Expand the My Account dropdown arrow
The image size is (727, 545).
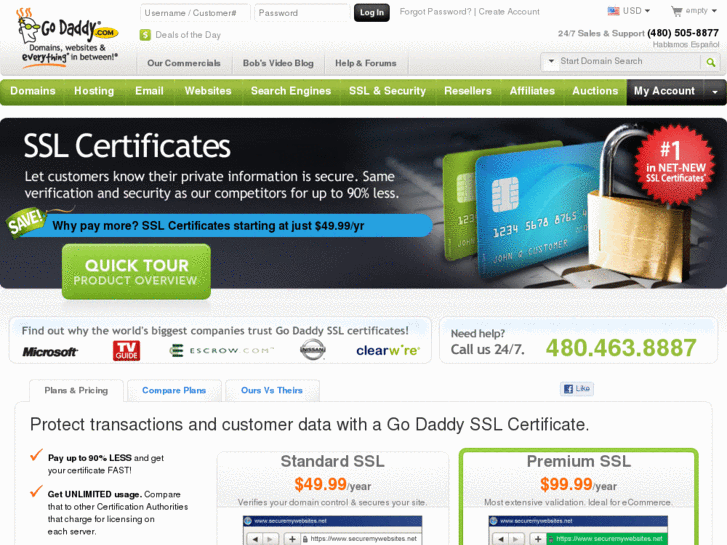tap(715, 92)
